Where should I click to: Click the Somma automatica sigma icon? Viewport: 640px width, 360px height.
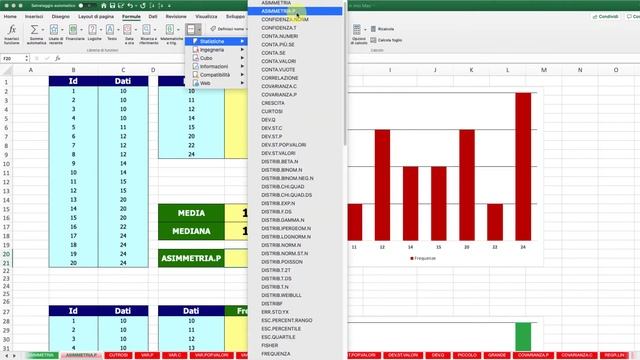point(34,29)
